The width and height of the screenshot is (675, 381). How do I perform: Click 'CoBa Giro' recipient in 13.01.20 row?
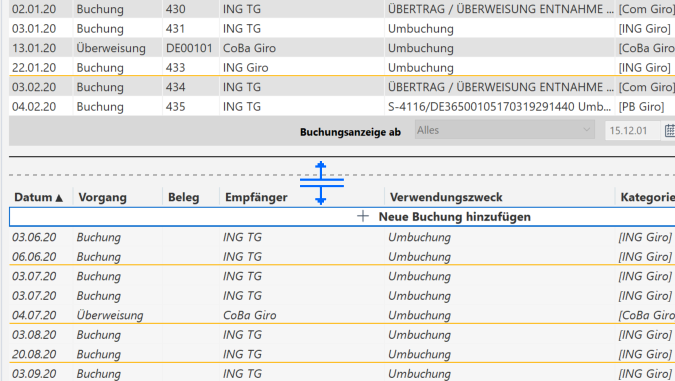249,48
